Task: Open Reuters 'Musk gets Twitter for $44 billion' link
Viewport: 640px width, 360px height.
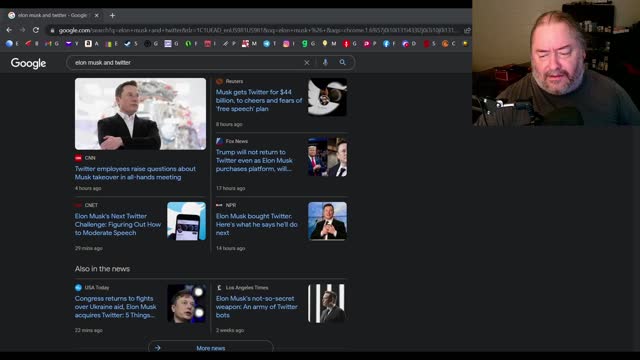Action: point(259,100)
